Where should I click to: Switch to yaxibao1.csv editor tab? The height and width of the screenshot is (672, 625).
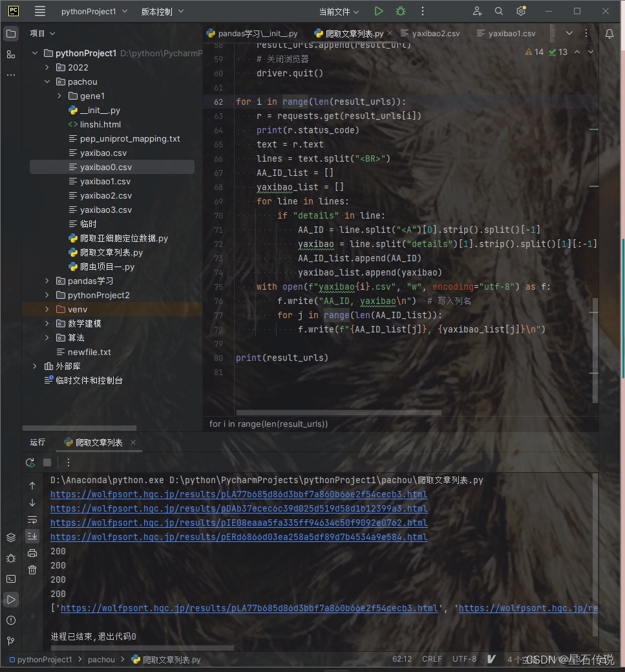click(506, 34)
